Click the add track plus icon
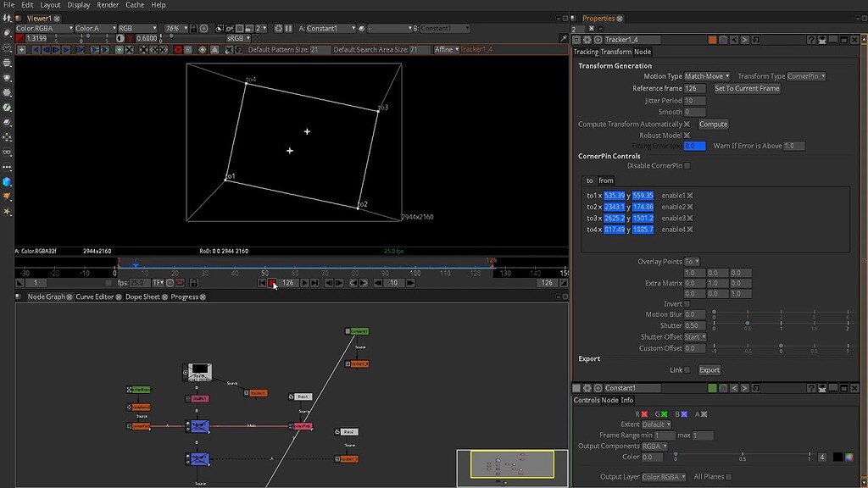The image size is (868, 488). coord(20,50)
